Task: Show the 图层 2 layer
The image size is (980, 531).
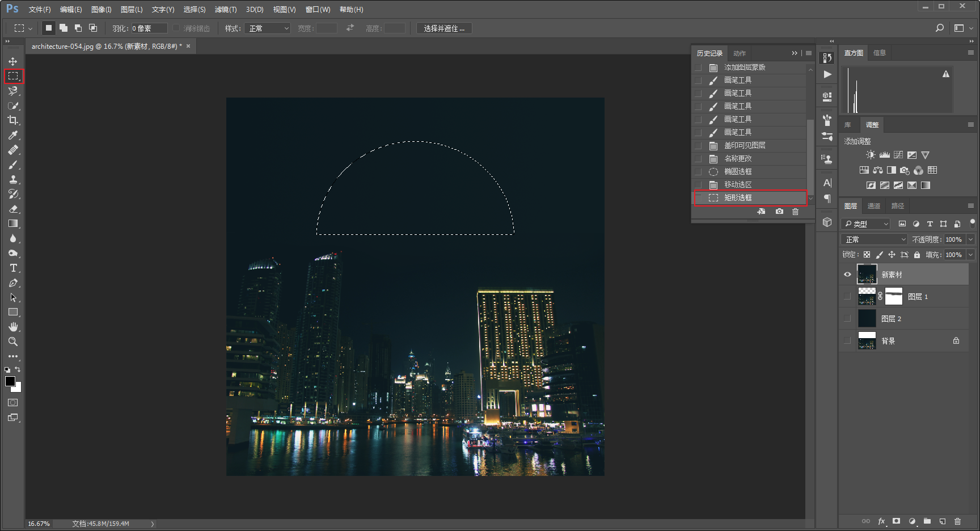Action: pyautogui.click(x=847, y=318)
